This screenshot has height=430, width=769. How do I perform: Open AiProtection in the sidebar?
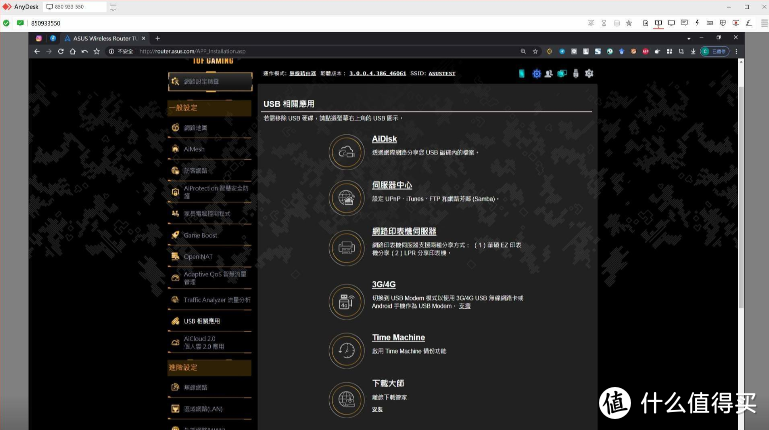pos(210,192)
